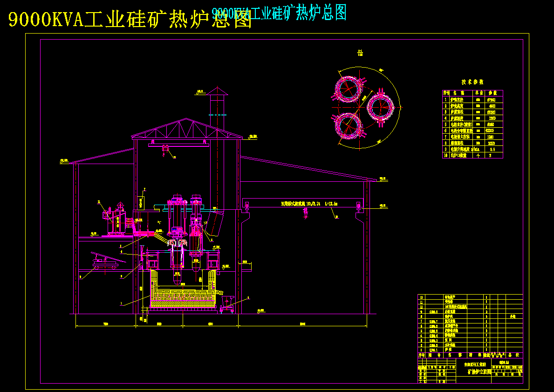Screen dimensions: 554x392
Task: Click the yellow "9000KVA工业硅矿热炉总图" title
Action: tap(130, 20)
